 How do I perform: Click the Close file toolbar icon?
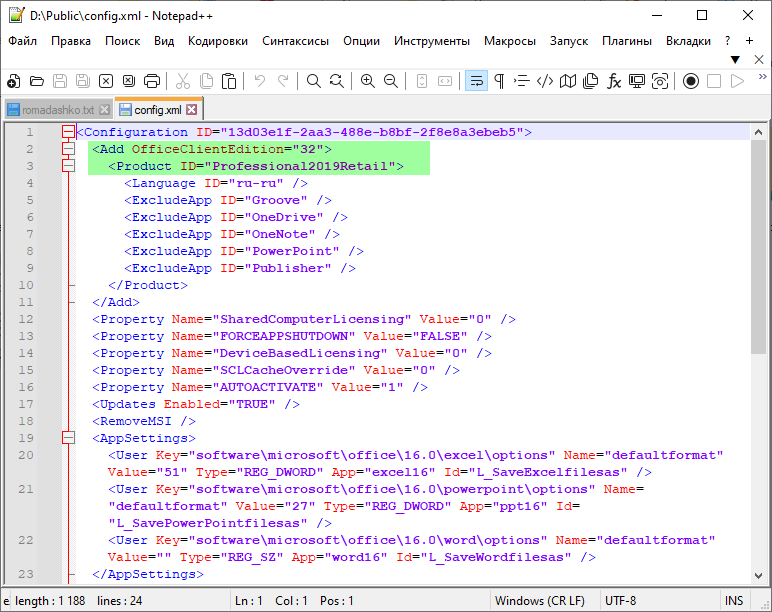click(x=106, y=81)
